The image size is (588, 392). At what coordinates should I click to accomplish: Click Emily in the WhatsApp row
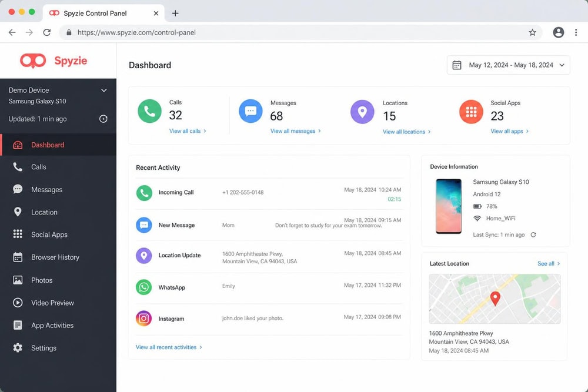pyautogui.click(x=228, y=286)
